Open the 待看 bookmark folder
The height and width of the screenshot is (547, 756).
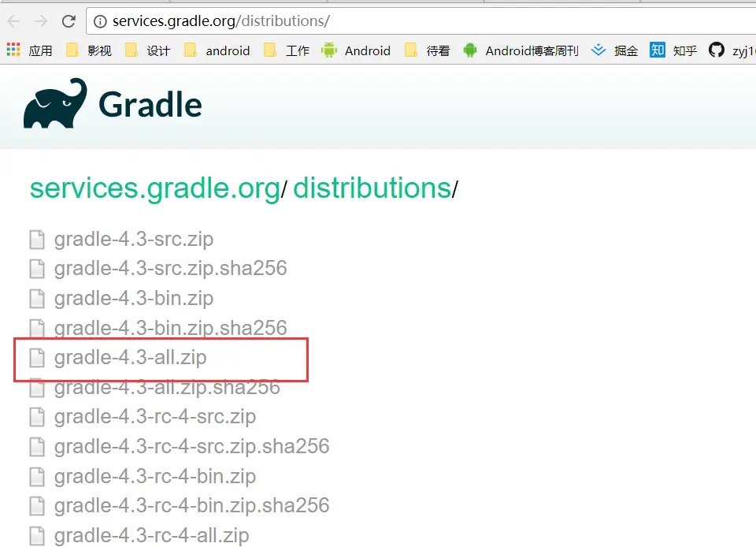click(x=427, y=50)
